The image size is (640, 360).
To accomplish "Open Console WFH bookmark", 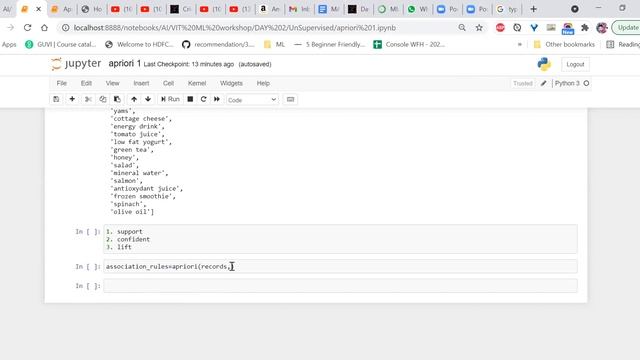I will (x=409, y=44).
